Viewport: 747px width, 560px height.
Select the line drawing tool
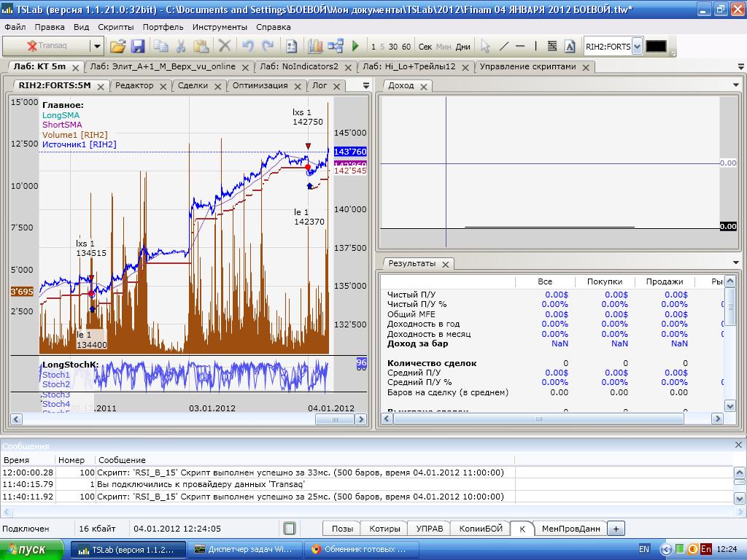(503, 46)
